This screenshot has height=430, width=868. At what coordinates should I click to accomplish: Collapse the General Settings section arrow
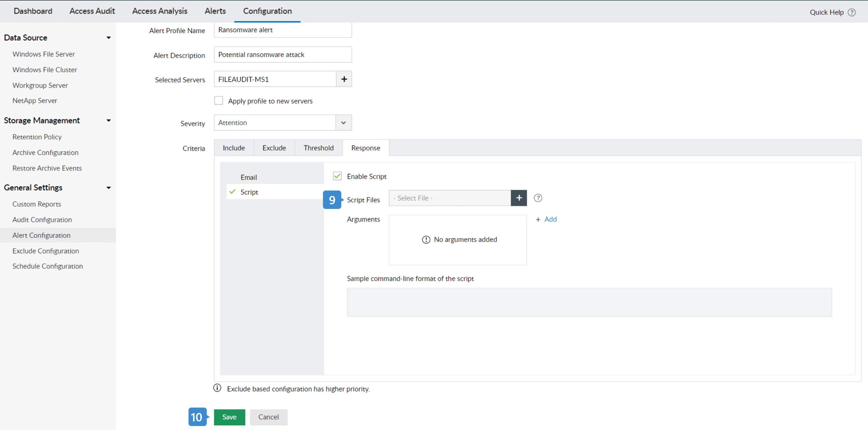[x=109, y=188]
